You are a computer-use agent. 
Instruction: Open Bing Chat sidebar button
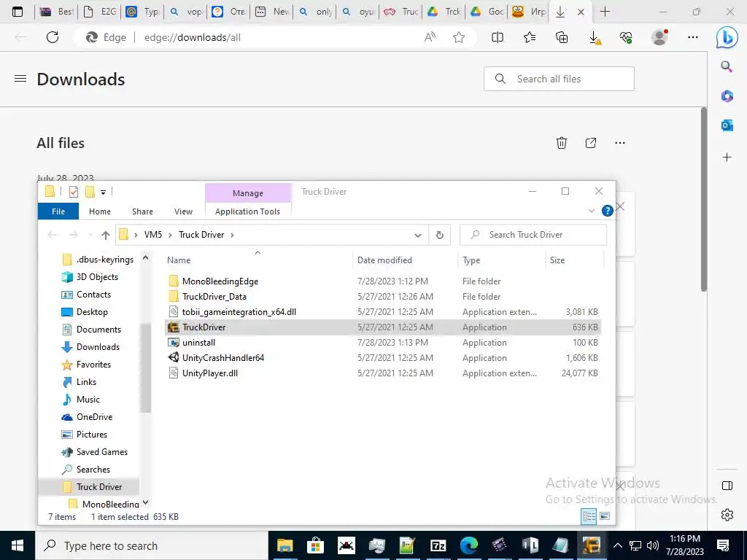[x=727, y=38]
